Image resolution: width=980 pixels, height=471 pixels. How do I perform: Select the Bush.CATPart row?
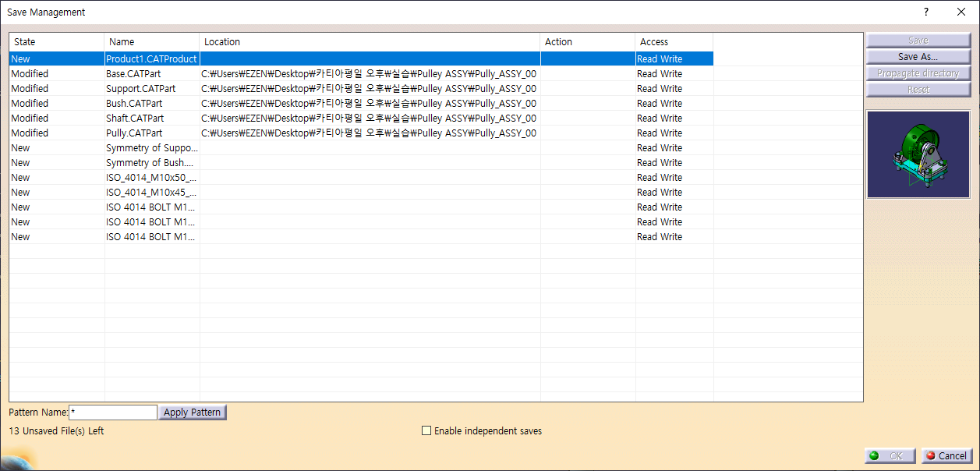[361, 103]
